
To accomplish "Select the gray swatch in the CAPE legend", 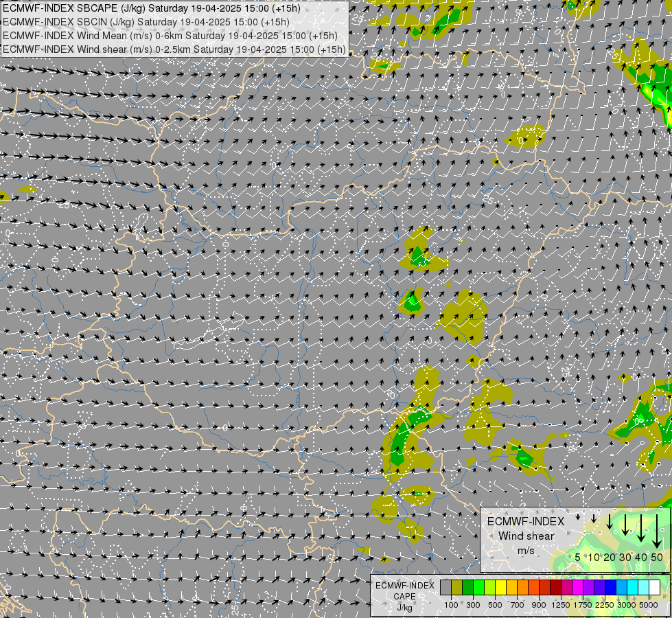I will [x=445, y=587].
